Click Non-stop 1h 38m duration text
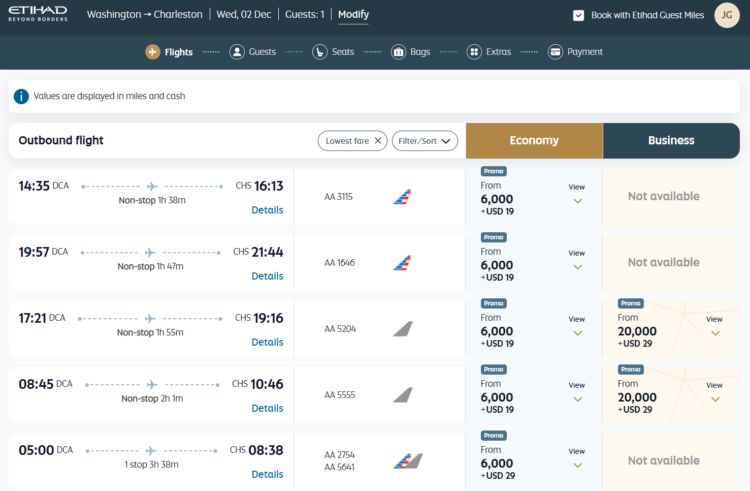Viewport: 750px width, 491px height. pyautogui.click(x=152, y=200)
